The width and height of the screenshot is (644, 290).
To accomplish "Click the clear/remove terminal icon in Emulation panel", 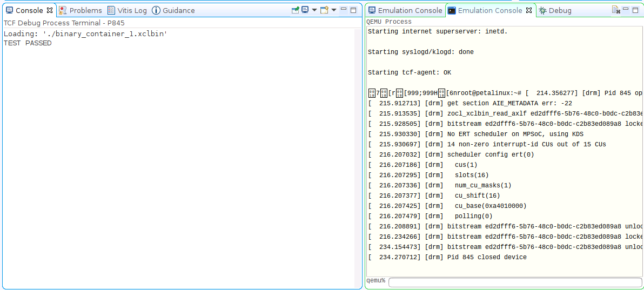I will tap(616, 10).
